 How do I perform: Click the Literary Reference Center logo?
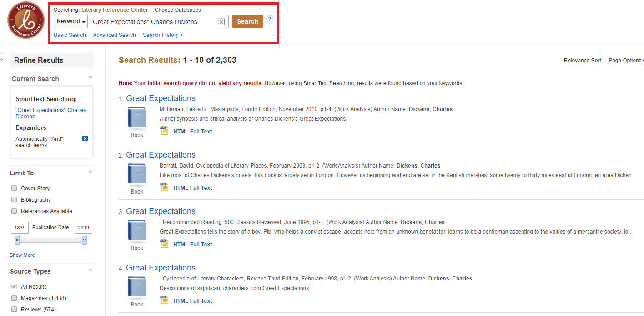click(26, 20)
